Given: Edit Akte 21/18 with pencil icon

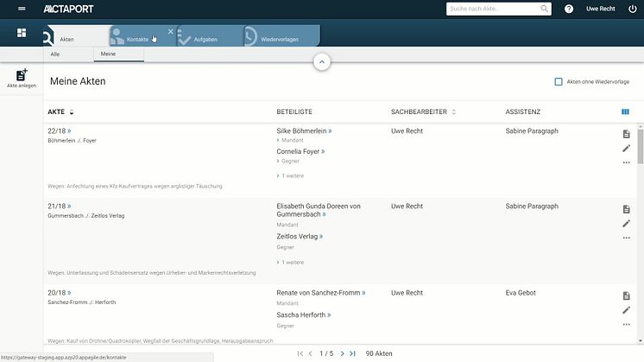Looking at the screenshot, I should [x=626, y=224].
